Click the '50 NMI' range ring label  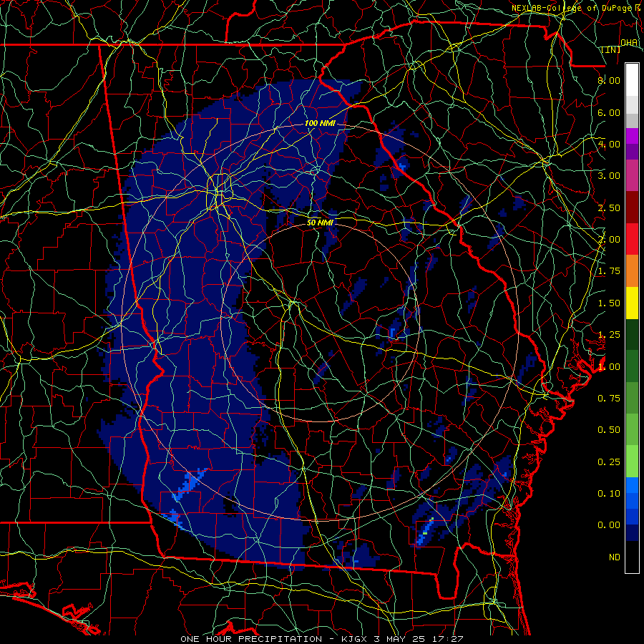pos(320,223)
